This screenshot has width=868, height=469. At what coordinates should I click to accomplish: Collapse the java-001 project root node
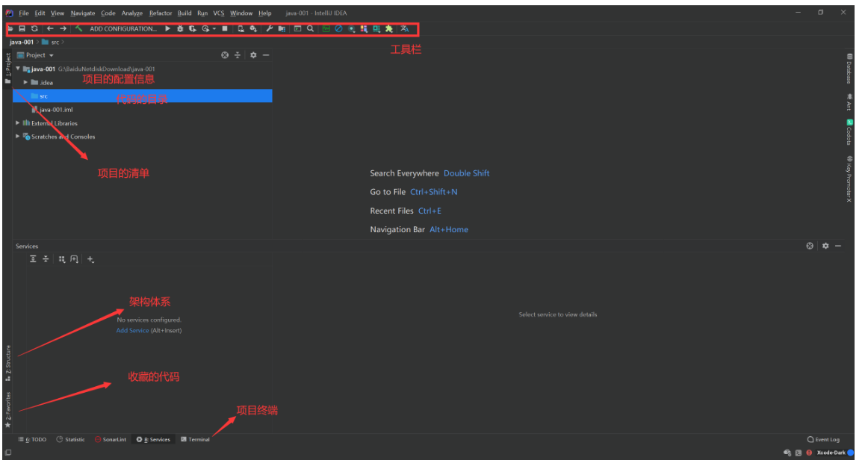tap(18, 69)
